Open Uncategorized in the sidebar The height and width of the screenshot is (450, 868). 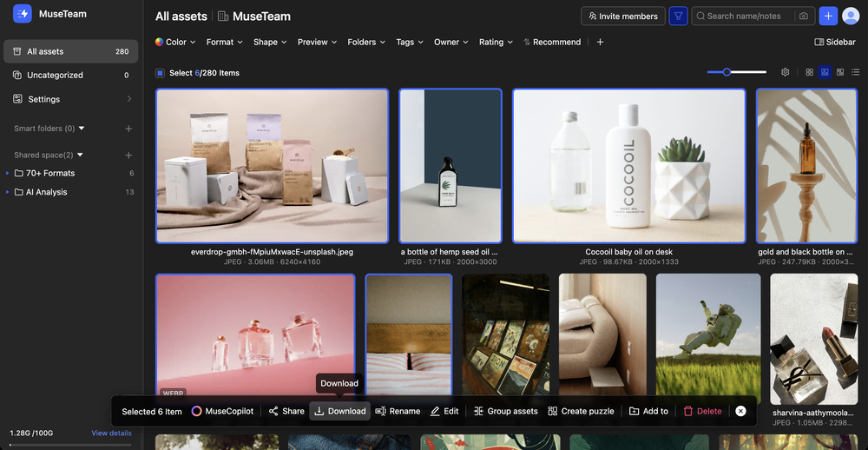click(x=55, y=76)
